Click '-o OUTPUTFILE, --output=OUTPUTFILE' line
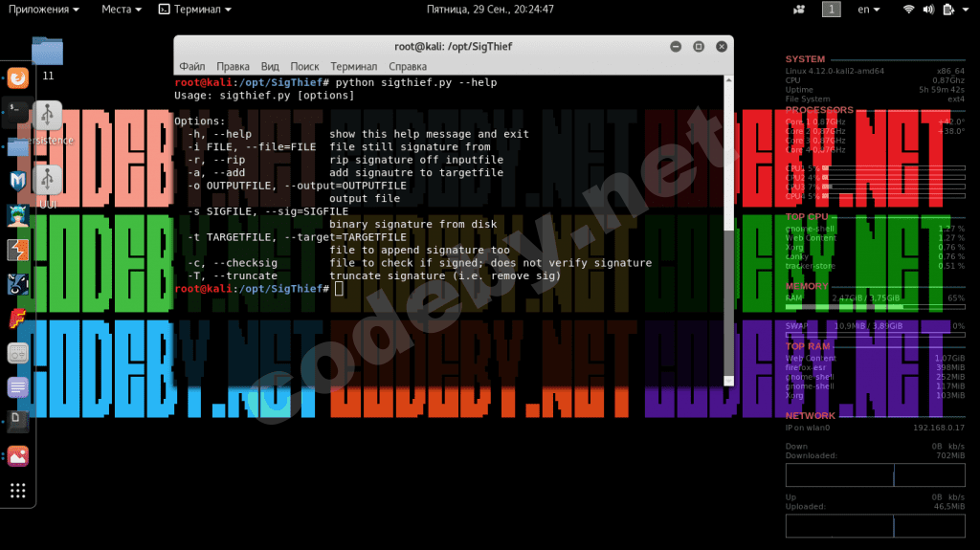This screenshot has height=550, width=980. pos(298,186)
